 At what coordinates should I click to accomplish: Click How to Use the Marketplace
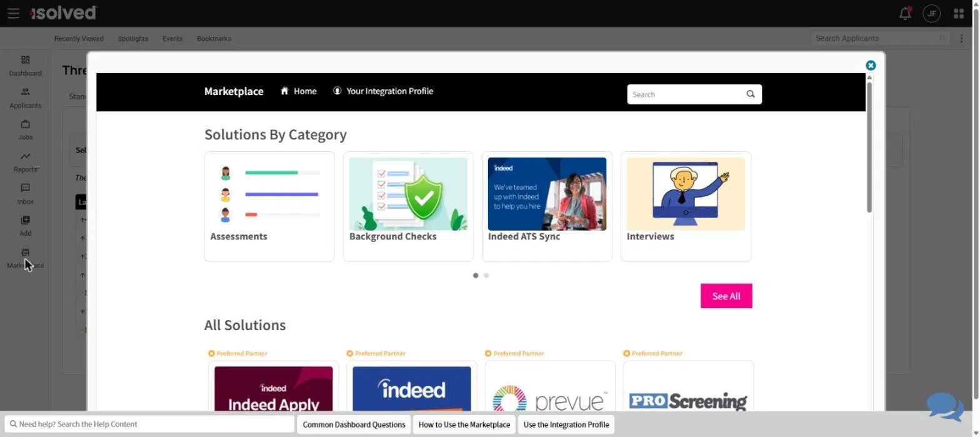(464, 424)
